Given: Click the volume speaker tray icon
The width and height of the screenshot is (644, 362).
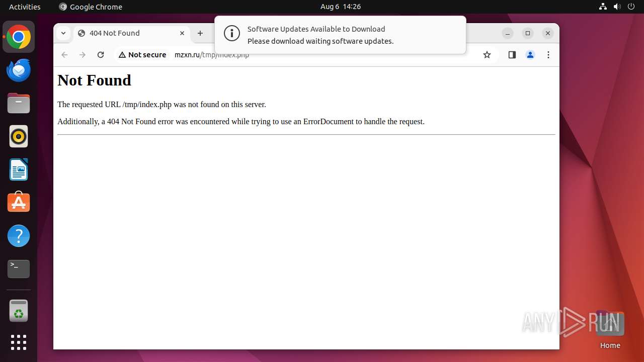Looking at the screenshot, I should (x=617, y=7).
